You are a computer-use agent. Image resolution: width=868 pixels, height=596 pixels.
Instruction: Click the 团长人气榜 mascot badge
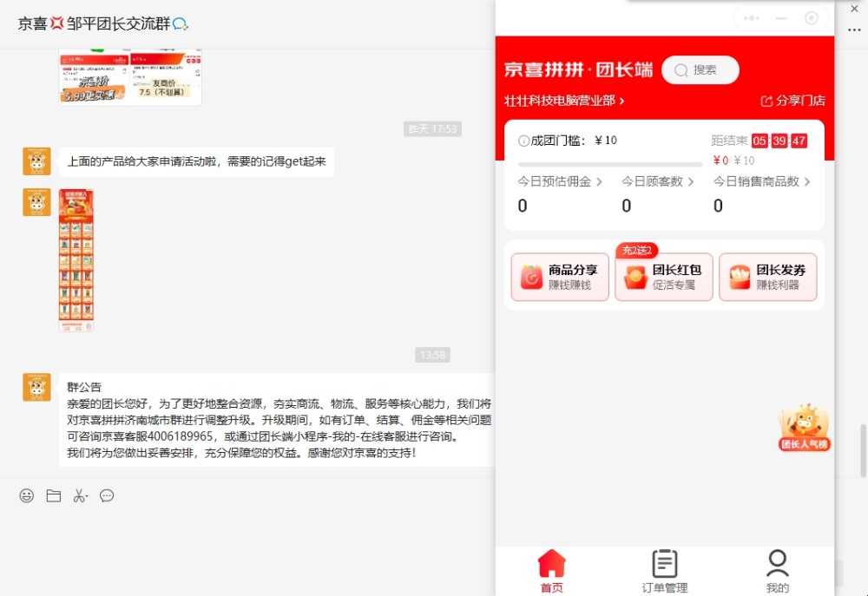[x=805, y=428]
